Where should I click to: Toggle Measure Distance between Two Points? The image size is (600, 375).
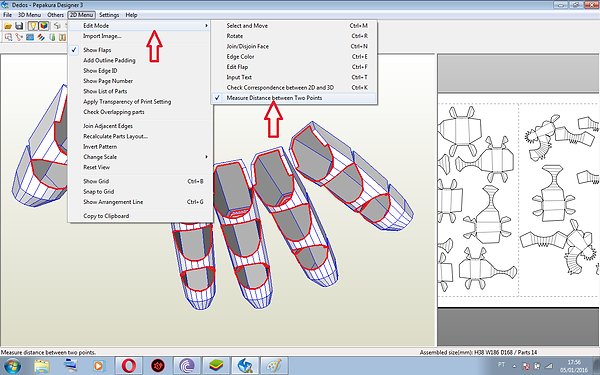[294, 98]
